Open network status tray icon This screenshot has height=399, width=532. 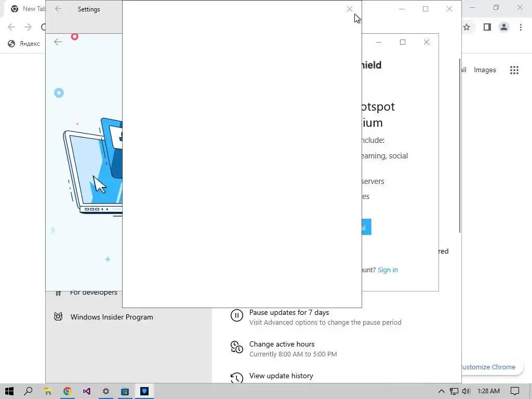454,391
